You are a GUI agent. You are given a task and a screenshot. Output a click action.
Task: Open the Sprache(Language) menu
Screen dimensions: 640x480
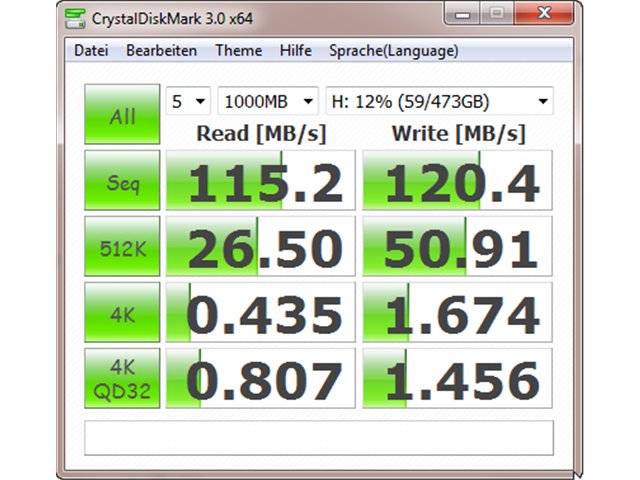coord(393,51)
